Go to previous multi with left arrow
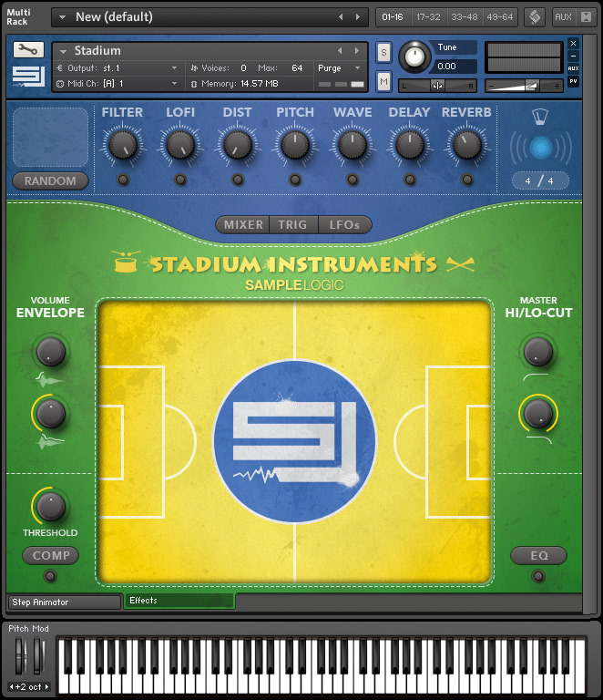Viewport: 603px width, 700px height. pos(341,17)
